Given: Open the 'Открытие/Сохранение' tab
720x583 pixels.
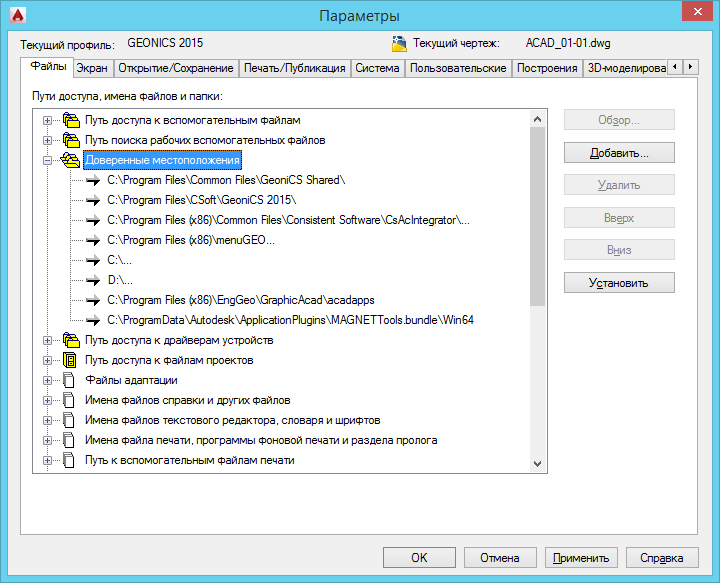Looking at the screenshot, I should [176, 68].
